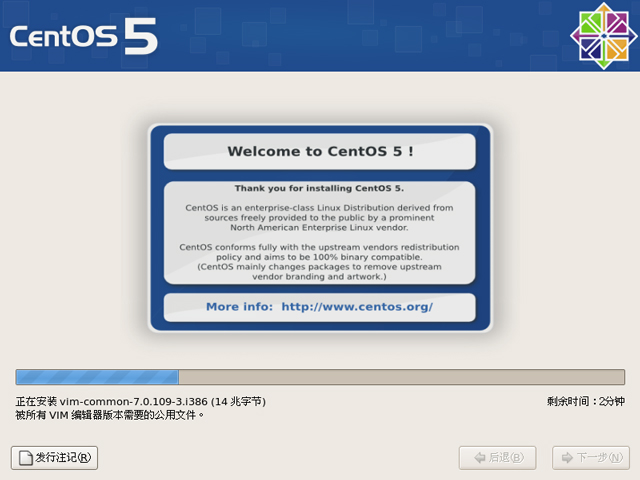The height and width of the screenshot is (480, 640).
Task: Click the vim-common-7.0.109-3.i386 install status text
Action: point(141,402)
